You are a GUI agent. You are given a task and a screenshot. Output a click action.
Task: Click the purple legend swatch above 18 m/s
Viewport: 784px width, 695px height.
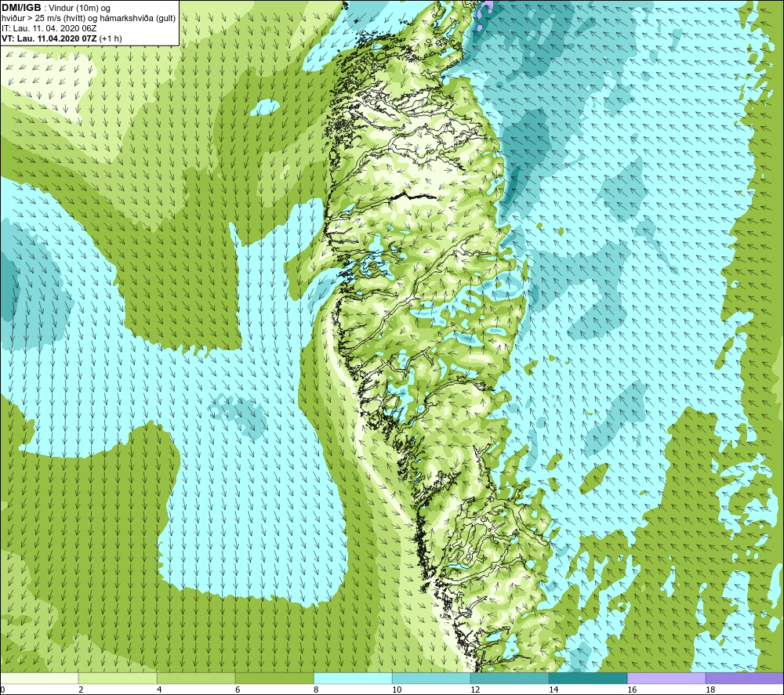click(745, 678)
